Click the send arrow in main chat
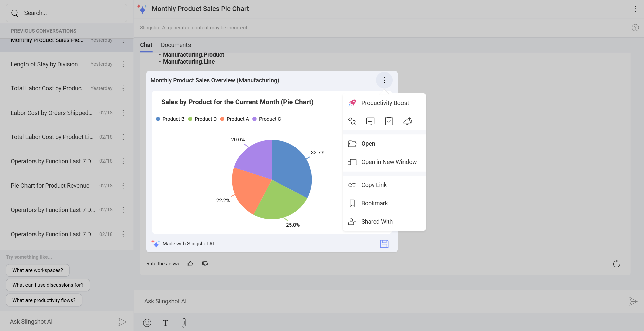Viewport: 644px width, 331px height. pos(633,301)
